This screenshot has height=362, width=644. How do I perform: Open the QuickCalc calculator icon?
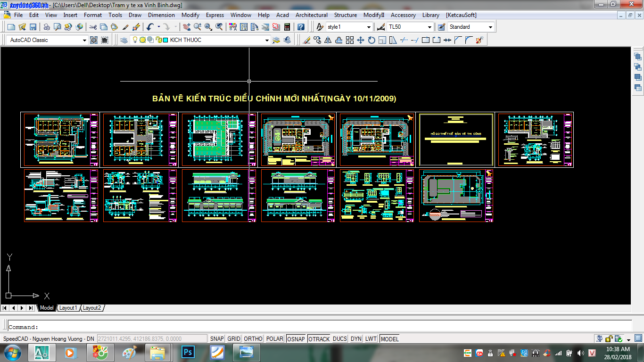coord(287,27)
